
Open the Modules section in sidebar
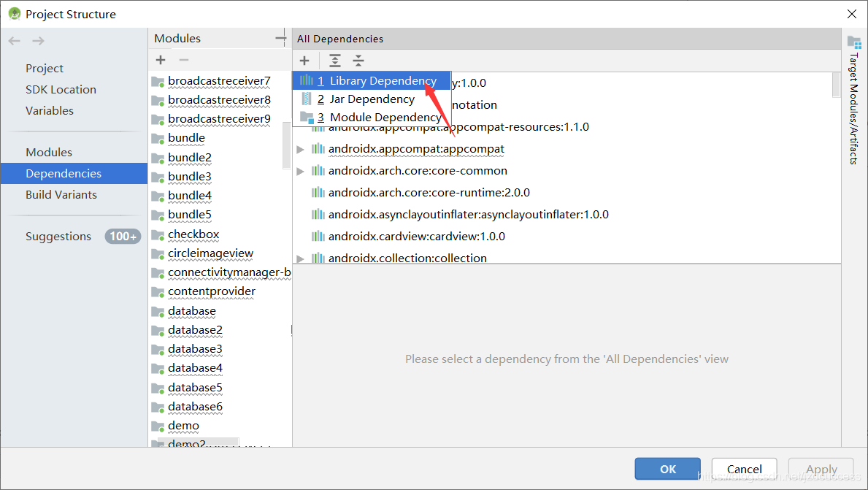point(49,152)
